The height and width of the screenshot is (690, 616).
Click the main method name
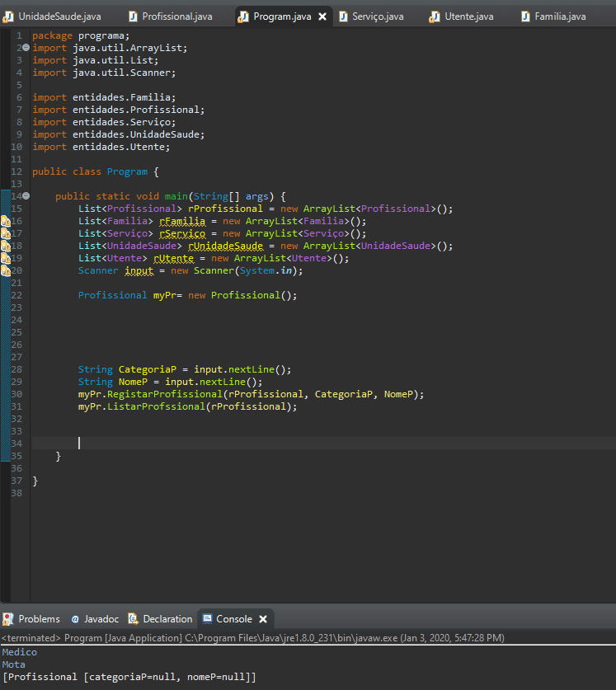click(176, 196)
